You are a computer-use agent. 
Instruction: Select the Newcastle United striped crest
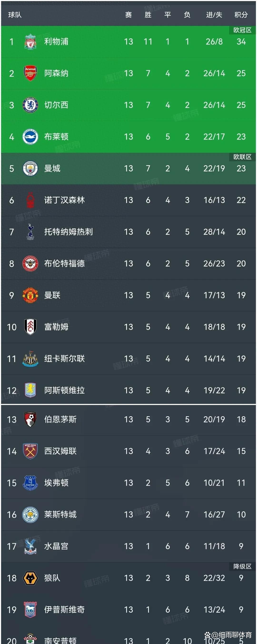(30, 359)
